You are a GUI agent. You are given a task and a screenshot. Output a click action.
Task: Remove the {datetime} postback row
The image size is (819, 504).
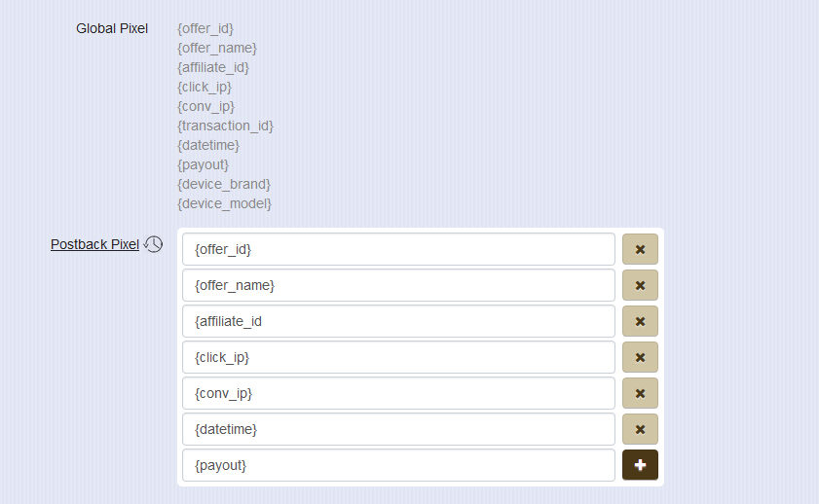click(640, 429)
